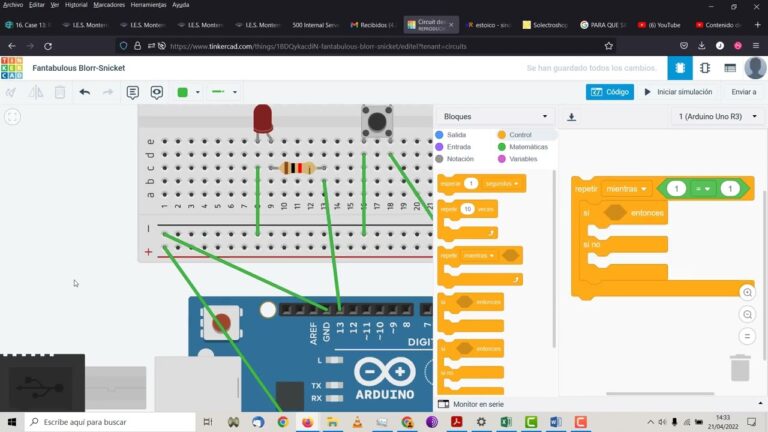Viewport: 768px width, 432px height.
Task: Download the code
Action: point(571,117)
